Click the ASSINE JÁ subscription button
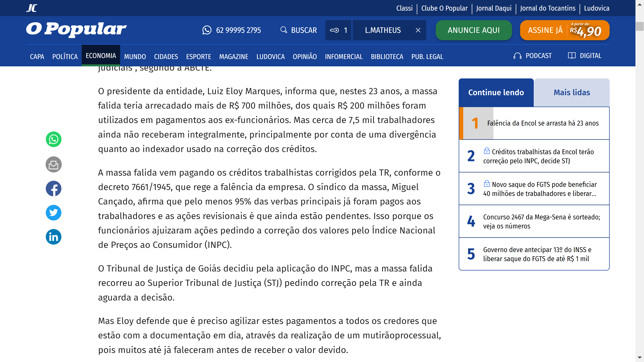Viewport: 644px width, 362px height. click(x=565, y=30)
